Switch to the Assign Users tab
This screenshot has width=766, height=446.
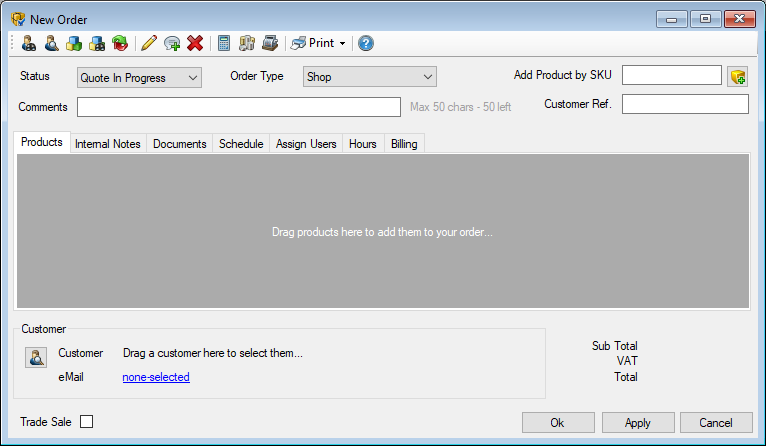pos(306,144)
